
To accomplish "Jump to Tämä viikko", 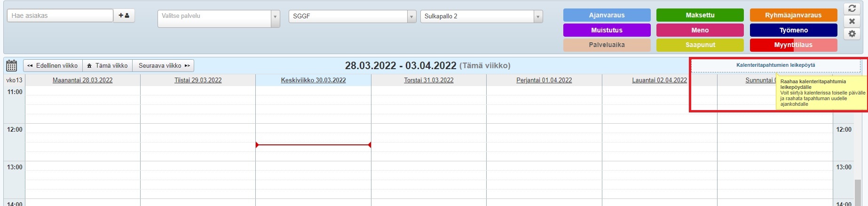I will coord(108,65).
